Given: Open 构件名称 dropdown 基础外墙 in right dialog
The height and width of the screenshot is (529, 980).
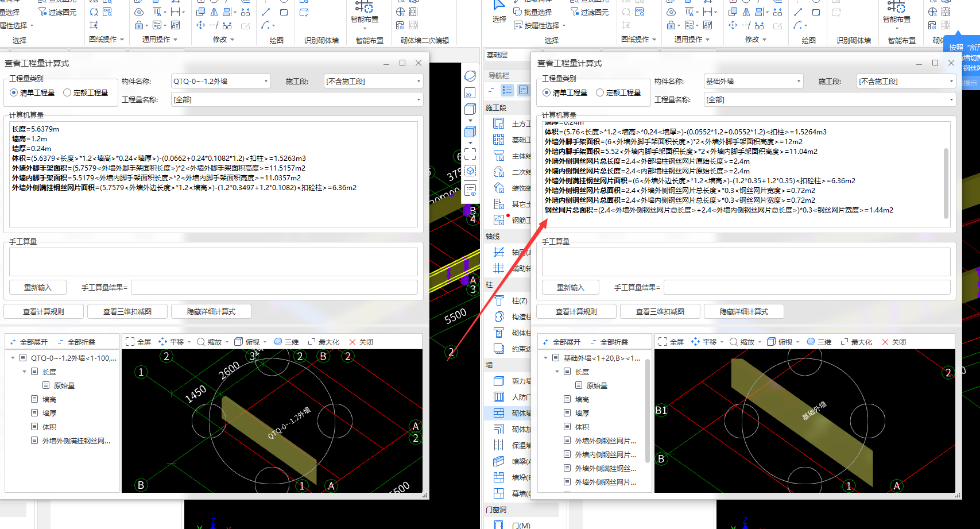Looking at the screenshot, I should (753, 82).
